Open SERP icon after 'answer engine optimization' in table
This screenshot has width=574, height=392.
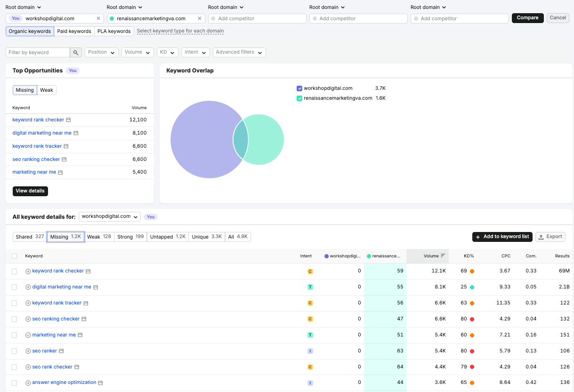point(100,383)
